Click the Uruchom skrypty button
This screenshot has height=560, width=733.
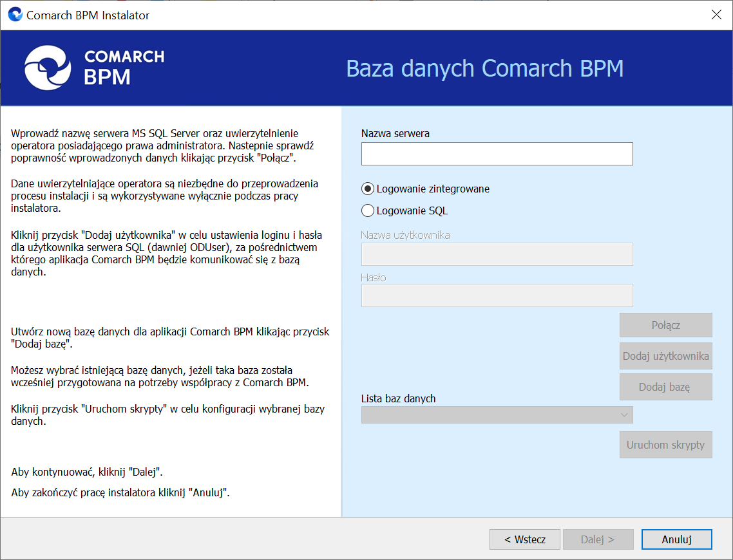point(665,445)
